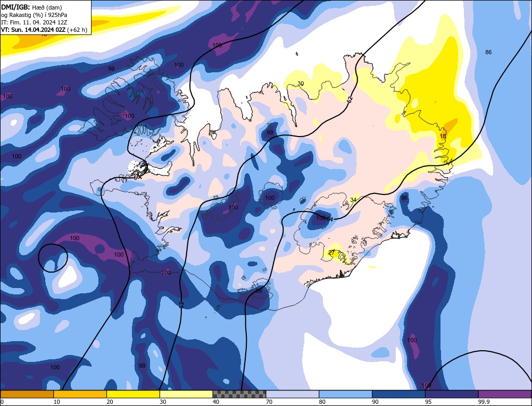Click the purple legend swatch above 99.9
This screenshot has height=406, width=532.
click(505, 394)
